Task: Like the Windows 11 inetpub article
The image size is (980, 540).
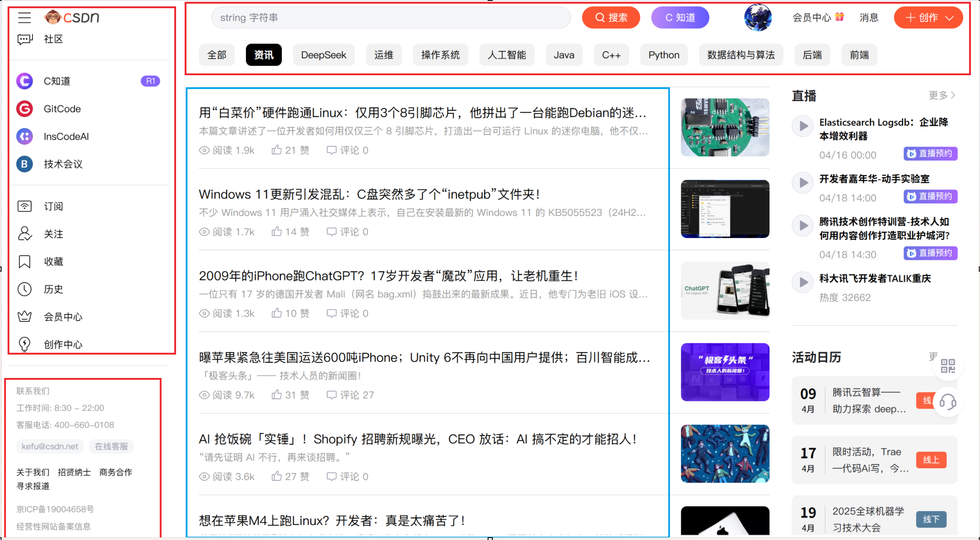Action: pyautogui.click(x=277, y=232)
